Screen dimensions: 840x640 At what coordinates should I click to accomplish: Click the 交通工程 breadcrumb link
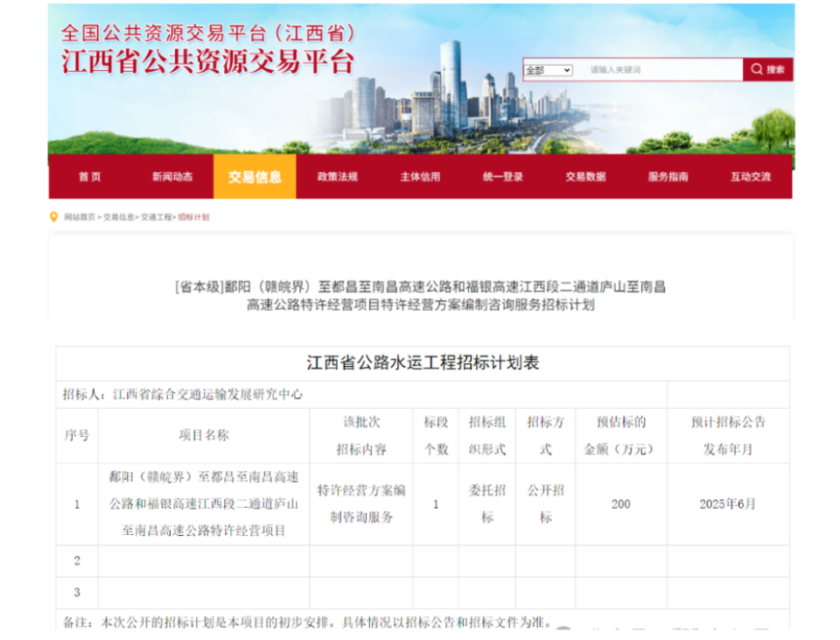[x=156, y=217]
